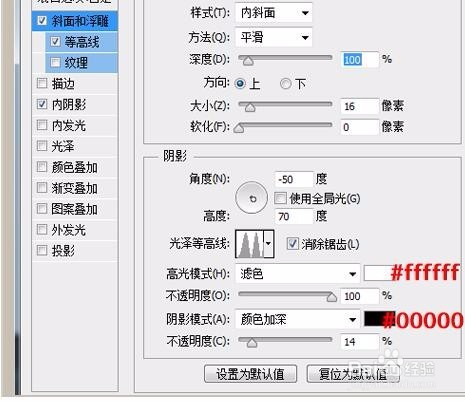Click the 深度 value field
This screenshot has height=402, width=465.
360,60
